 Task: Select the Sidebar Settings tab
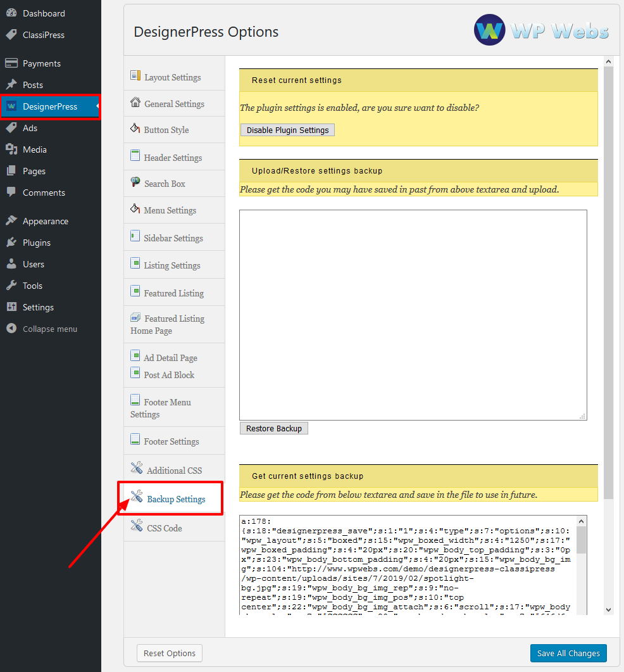174,238
